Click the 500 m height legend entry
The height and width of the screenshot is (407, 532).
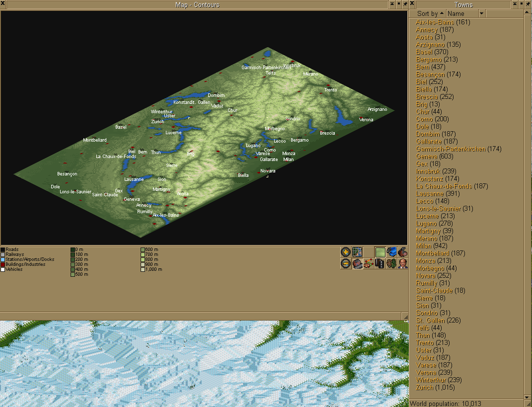click(79, 274)
